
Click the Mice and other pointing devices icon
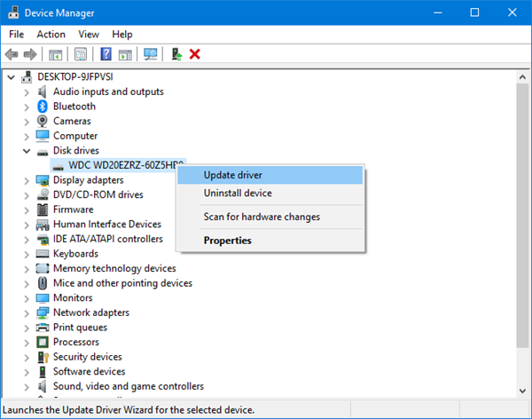[x=43, y=283]
